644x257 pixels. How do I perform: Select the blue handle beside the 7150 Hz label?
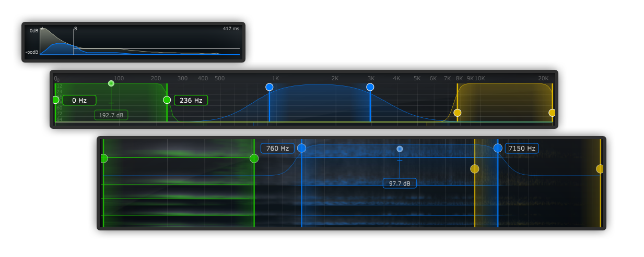[x=498, y=148]
